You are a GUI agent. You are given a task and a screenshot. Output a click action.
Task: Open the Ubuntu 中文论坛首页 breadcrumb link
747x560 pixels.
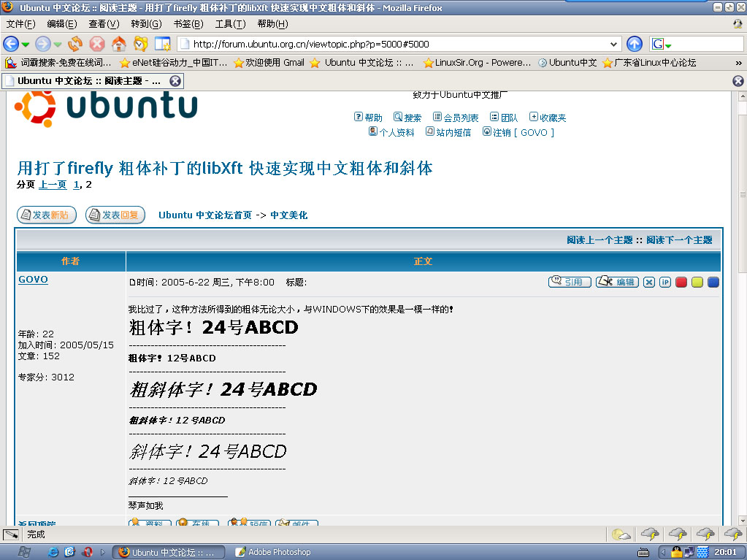coord(205,215)
